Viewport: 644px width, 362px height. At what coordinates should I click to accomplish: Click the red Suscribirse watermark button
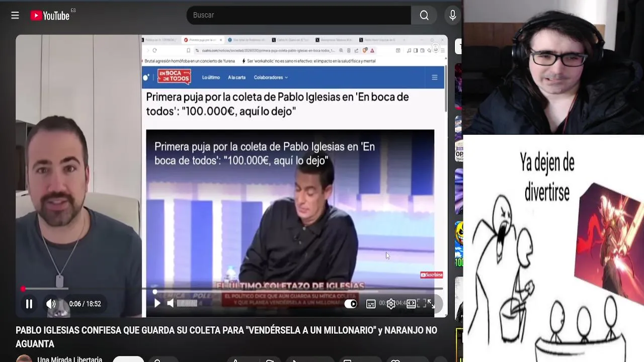click(x=432, y=275)
